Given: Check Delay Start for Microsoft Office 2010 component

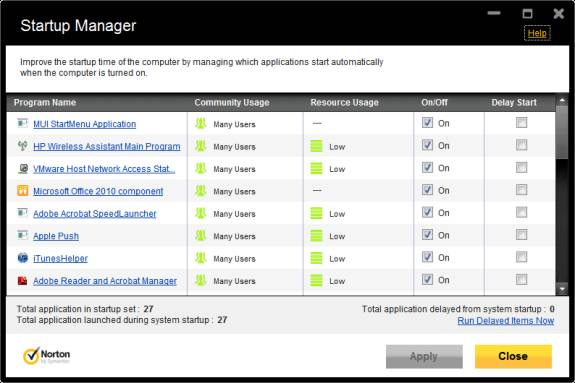Looking at the screenshot, I should click(521, 190).
